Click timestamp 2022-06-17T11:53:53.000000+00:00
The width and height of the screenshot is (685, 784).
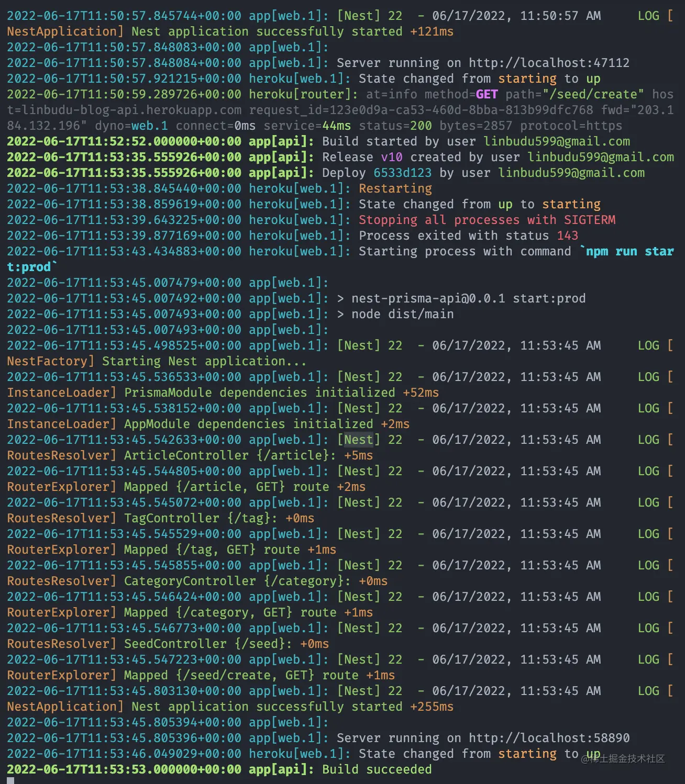(124, 769)
